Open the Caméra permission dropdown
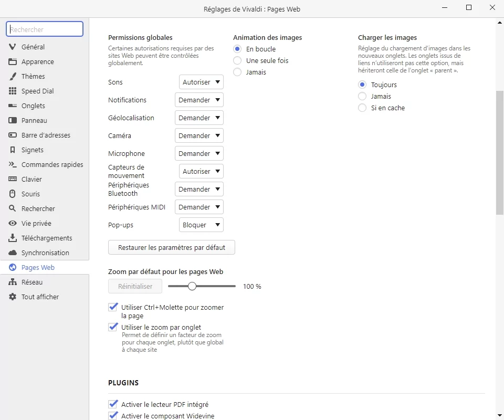 coord(199,135)
